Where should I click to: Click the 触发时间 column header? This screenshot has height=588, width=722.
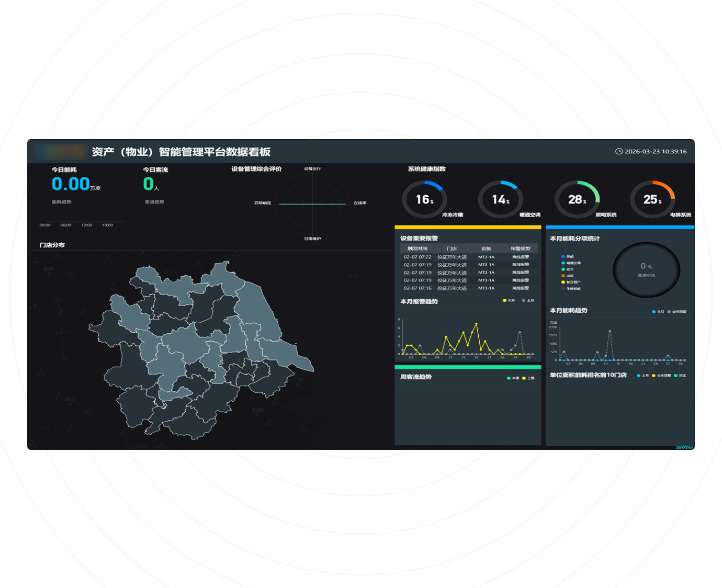point(418,248)
